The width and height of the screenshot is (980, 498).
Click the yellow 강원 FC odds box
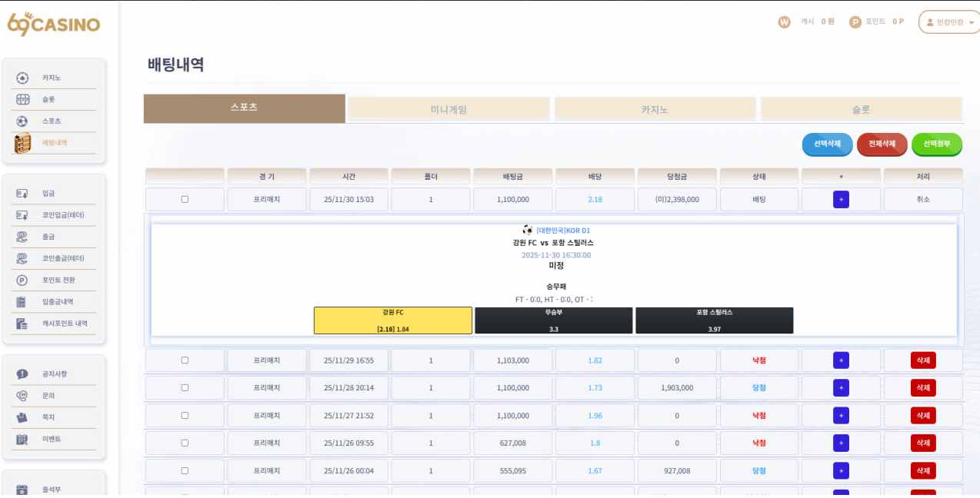coord(392,320)
